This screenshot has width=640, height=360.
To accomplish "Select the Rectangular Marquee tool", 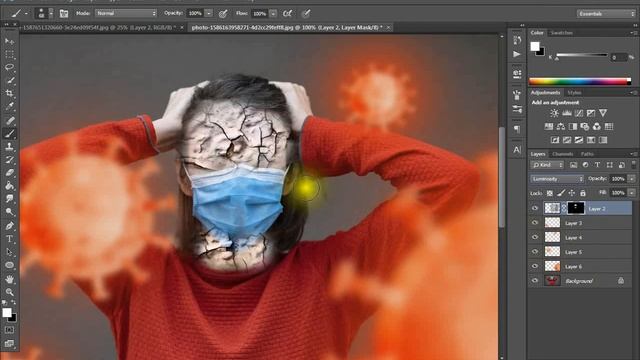I will tap(9, 54).
